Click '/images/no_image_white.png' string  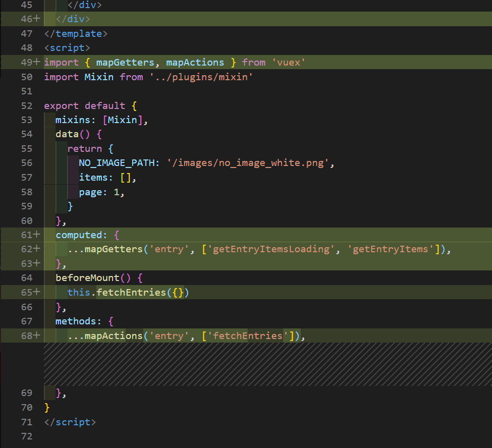(248, 163)
